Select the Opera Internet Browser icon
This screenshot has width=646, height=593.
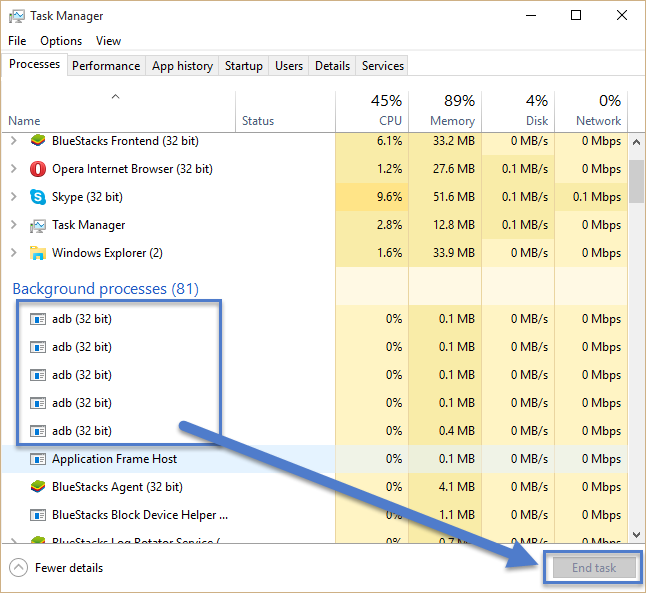(38, 169)
